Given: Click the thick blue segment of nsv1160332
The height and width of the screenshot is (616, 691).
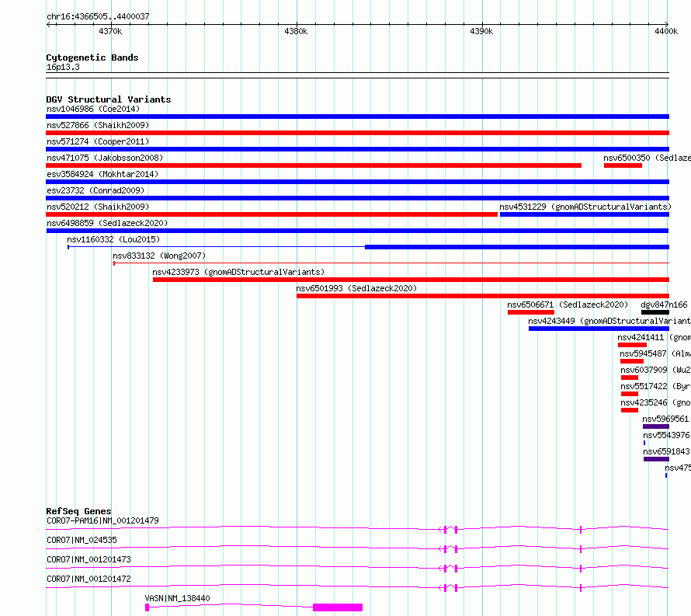Looking at the screenshot, I should 517,247.
